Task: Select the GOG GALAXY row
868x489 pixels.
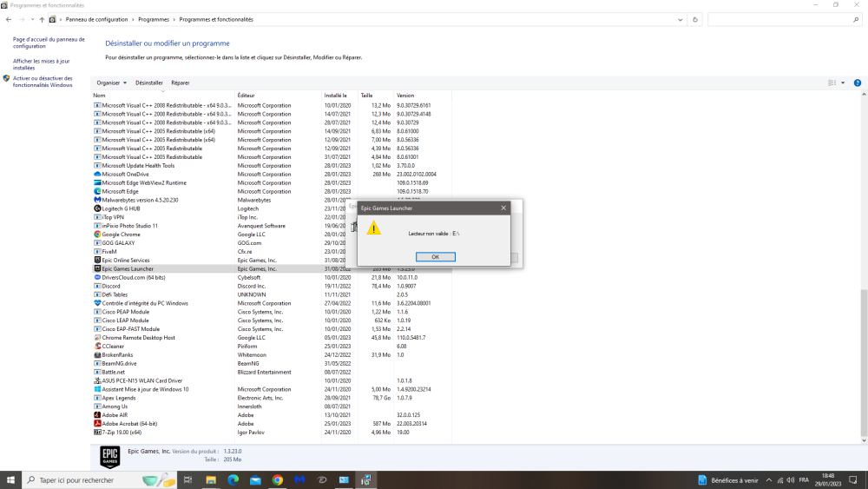Action: (x=271, y=243)
